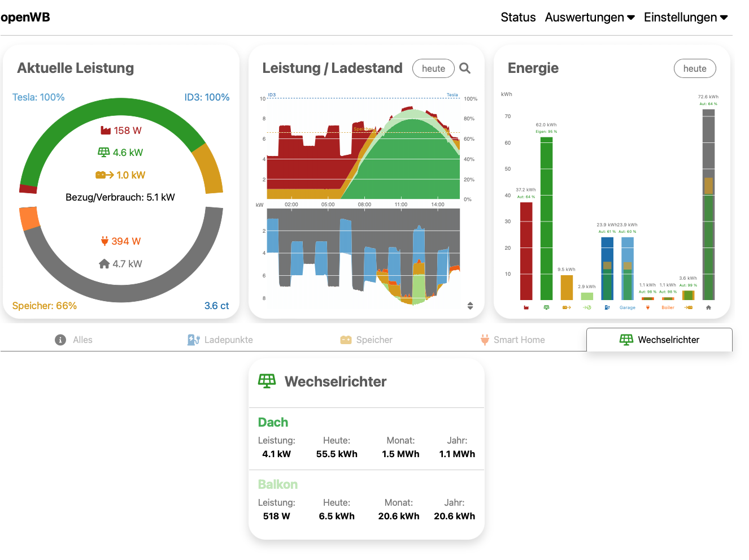
Task: Open the Speicher tab
Action: coord(366,340)
